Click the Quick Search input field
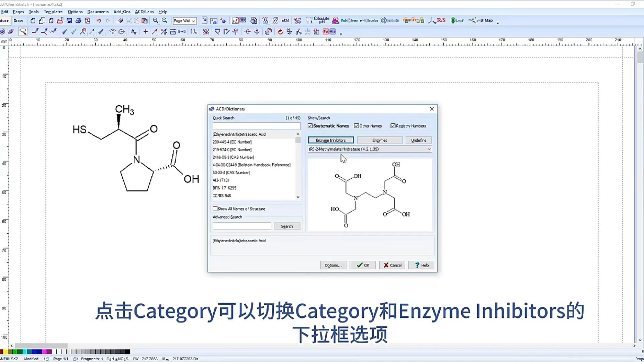 pos(257,126)
